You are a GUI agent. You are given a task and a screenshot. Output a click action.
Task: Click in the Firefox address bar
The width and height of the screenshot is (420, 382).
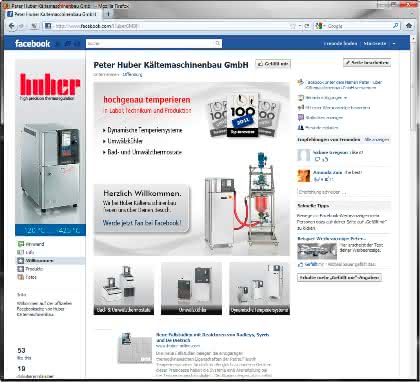point(170,26)
